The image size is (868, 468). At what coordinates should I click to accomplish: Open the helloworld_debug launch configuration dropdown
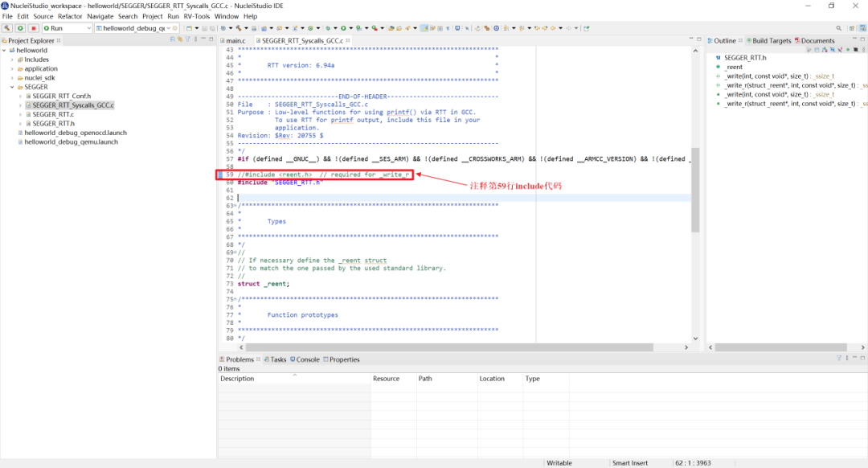click(x=168, y=28)
